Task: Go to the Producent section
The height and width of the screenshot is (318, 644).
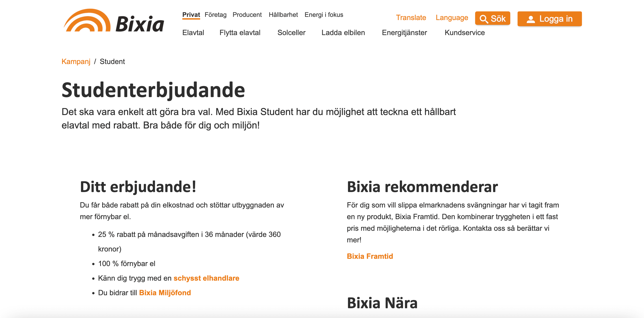Action: [x=247, y=15]
